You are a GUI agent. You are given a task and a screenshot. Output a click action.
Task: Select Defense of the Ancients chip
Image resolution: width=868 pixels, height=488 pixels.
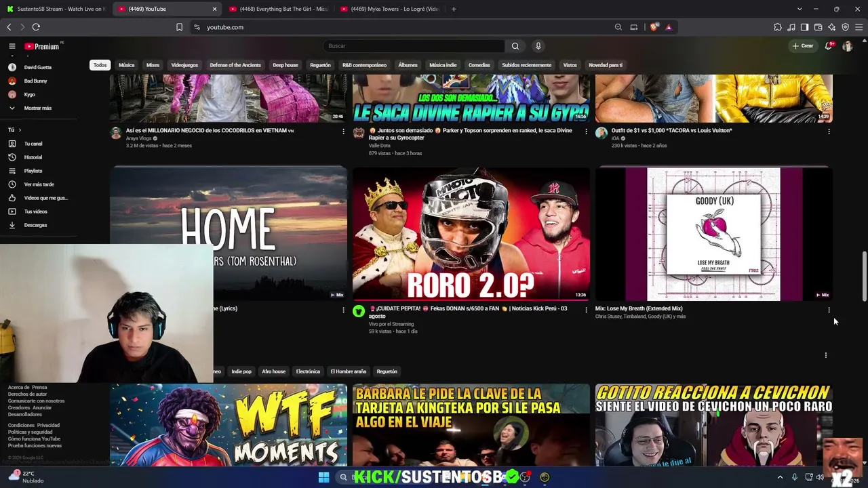tap(235, 65)
